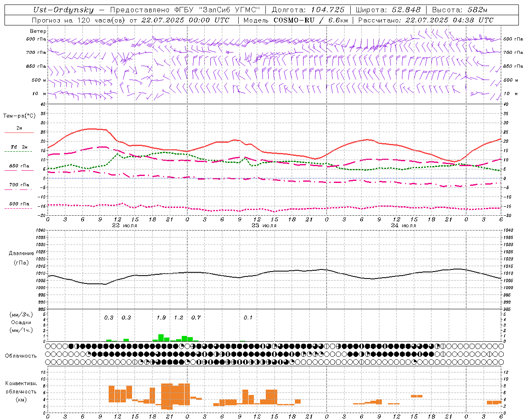Click the 2м red line legend entry
This screenshot has width=525, height=420.
(19, 128)
